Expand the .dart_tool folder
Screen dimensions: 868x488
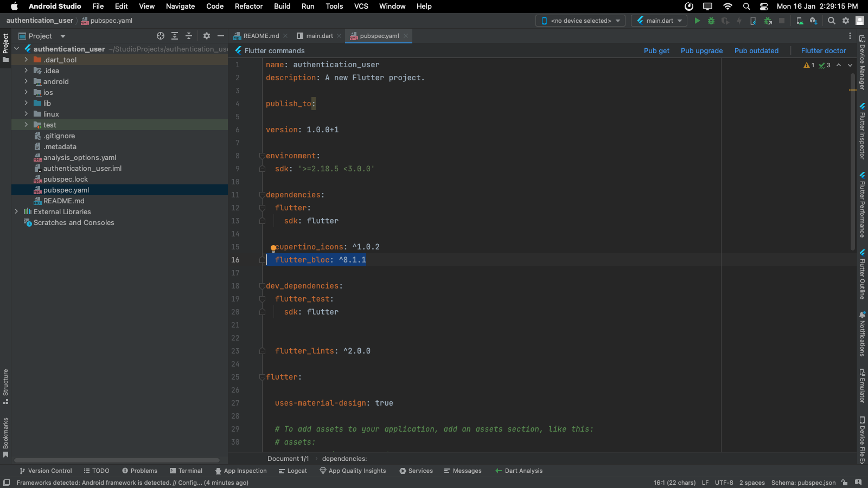tap(26, 60)
